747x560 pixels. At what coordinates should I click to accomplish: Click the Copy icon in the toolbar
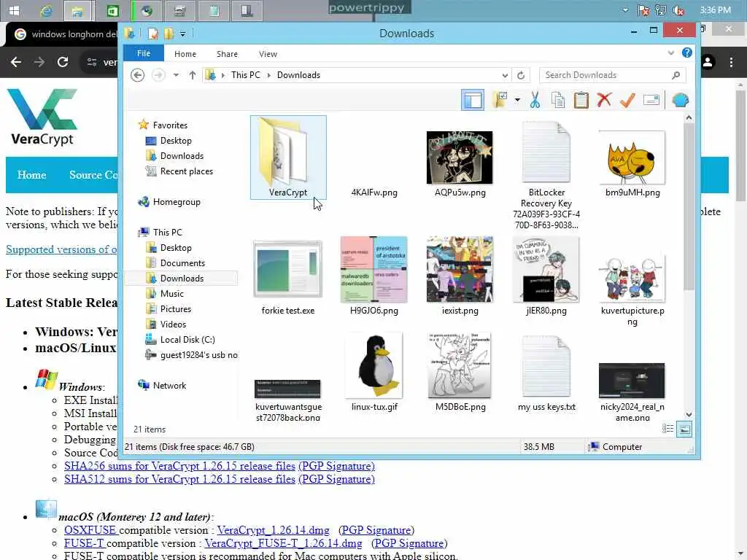click(558, 101)
